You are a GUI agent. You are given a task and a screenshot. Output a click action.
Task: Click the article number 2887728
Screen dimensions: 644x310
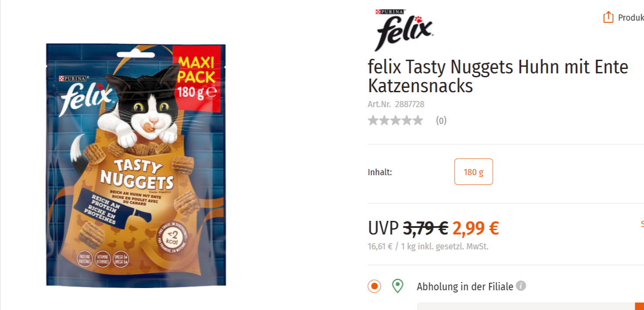point(410,104)
